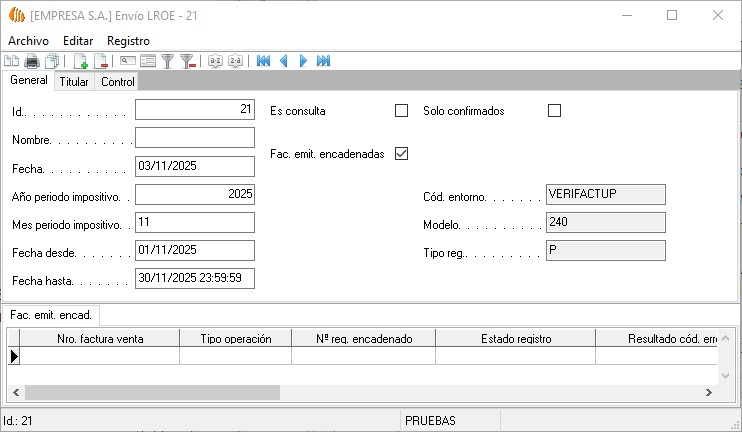Open the Archivo menu
This screenshot has width=742, height=432.
click(28, 40)
